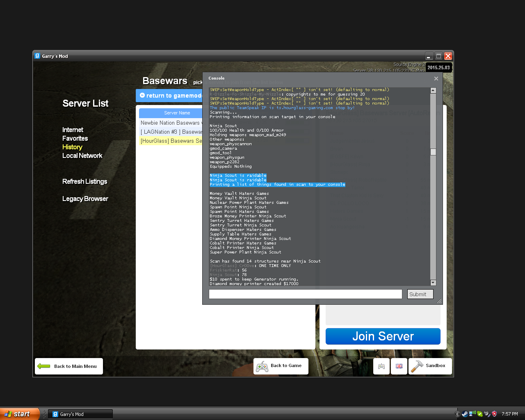The image size is (525, 420).
Task: Minimize the Garry's Mod window
Action: tap(429, 56)
